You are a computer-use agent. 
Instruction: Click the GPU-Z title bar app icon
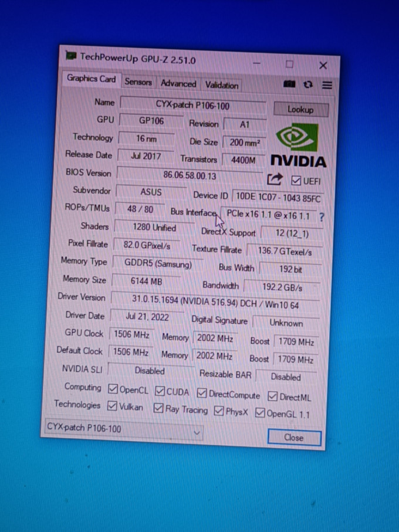coord(71,56)
